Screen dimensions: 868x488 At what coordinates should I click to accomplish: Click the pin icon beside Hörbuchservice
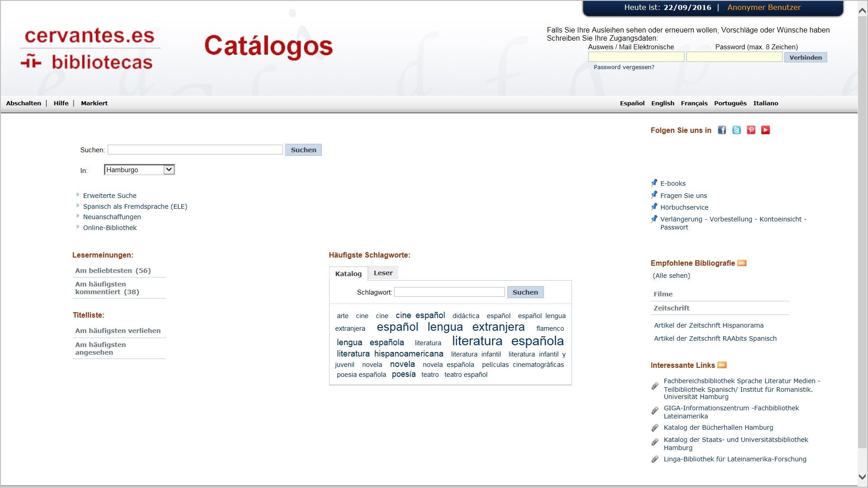click(654, 207)
